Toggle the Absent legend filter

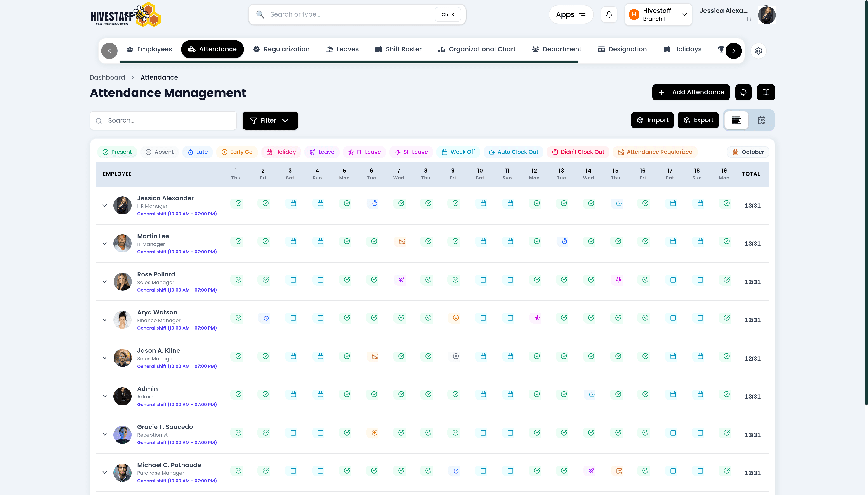coord(159,152)
